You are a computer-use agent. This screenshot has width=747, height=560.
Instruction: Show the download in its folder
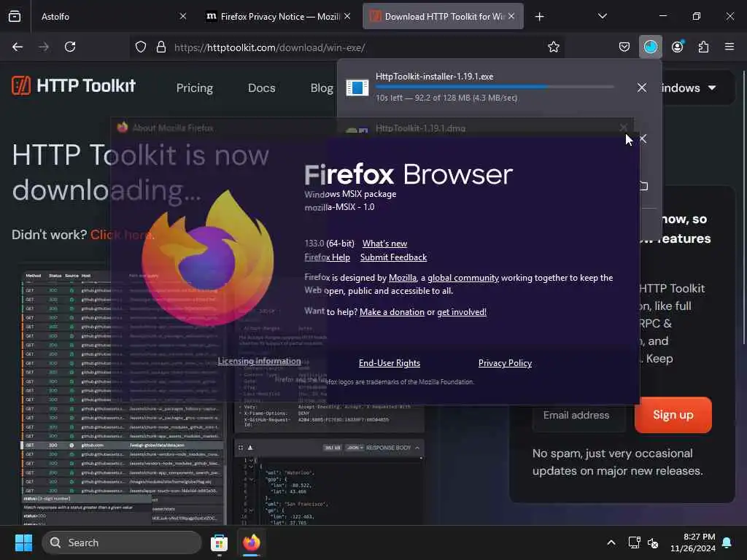click(643, 186)
